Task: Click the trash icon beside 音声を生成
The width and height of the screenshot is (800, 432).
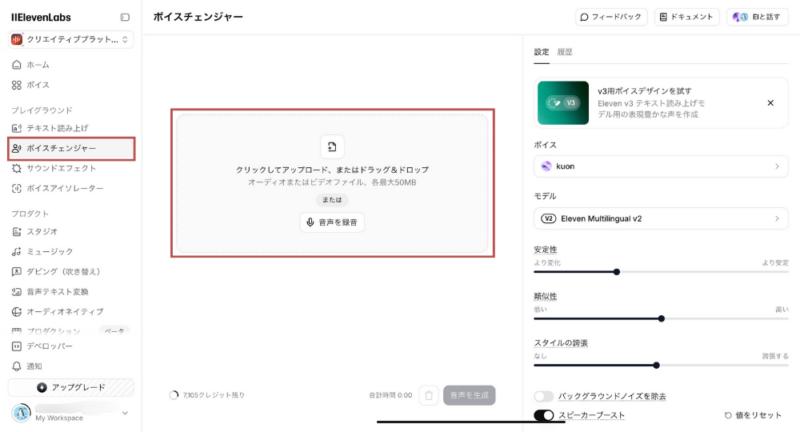Action: [428, 396]
